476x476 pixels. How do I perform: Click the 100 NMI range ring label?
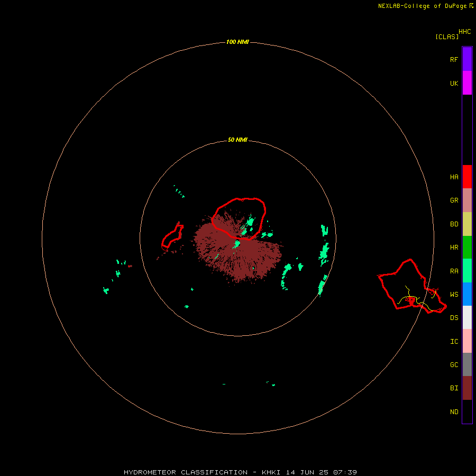pos(237,42)
